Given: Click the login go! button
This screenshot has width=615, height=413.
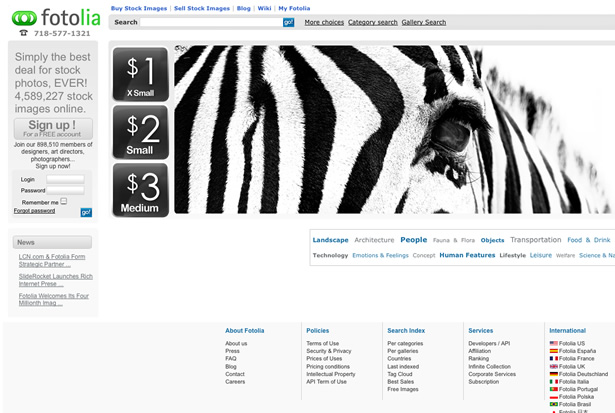Looking at the screenshot, I should point(86,212).
